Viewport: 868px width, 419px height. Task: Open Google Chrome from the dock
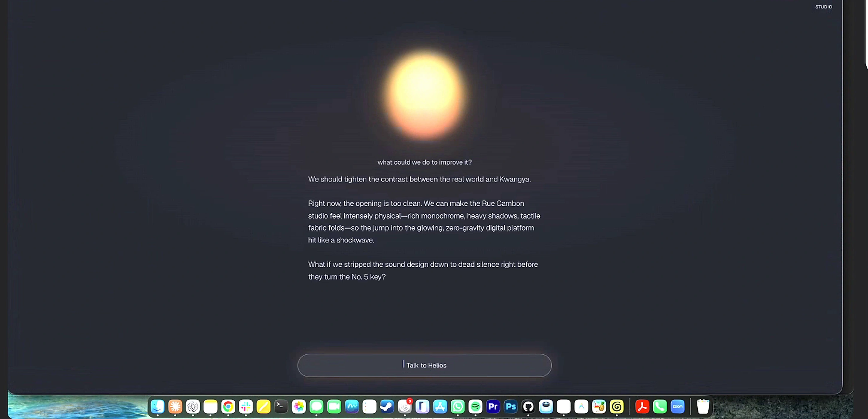pos(228,406)
